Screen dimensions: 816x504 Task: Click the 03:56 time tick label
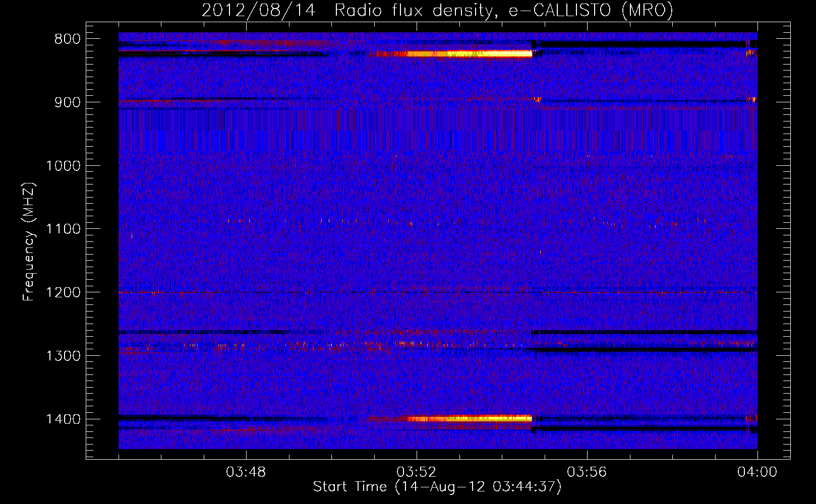pos(587,472)
